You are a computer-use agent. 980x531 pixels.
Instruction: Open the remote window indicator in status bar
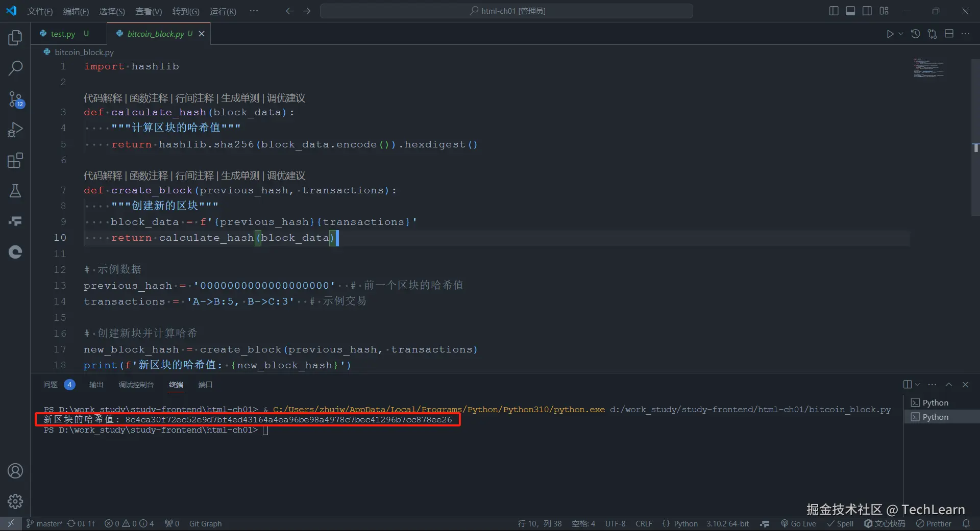[11, 523]
